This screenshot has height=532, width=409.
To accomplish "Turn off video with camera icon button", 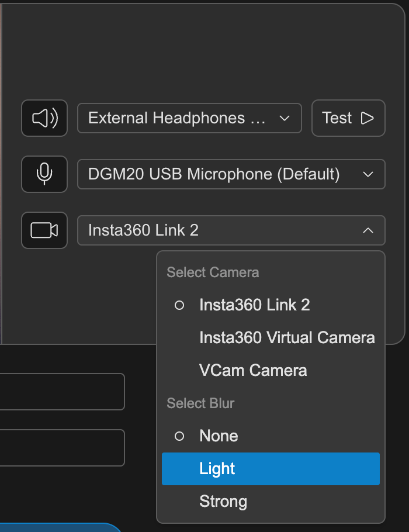I will tap(44, 230).
